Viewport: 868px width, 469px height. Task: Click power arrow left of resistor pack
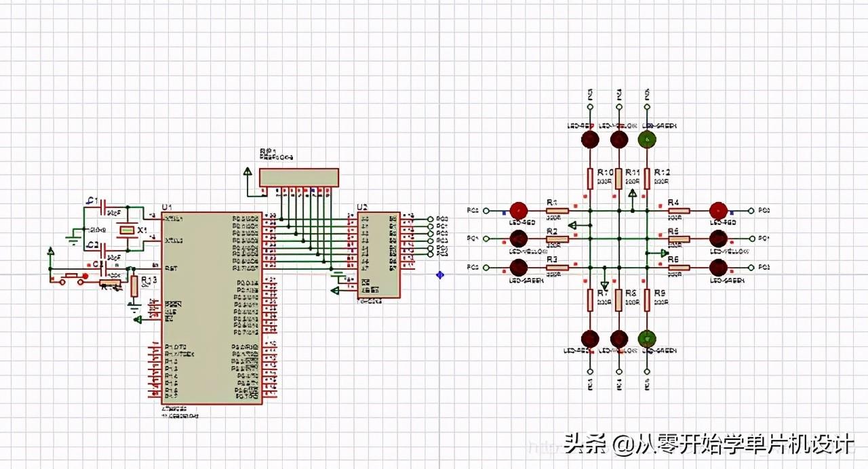247,171
